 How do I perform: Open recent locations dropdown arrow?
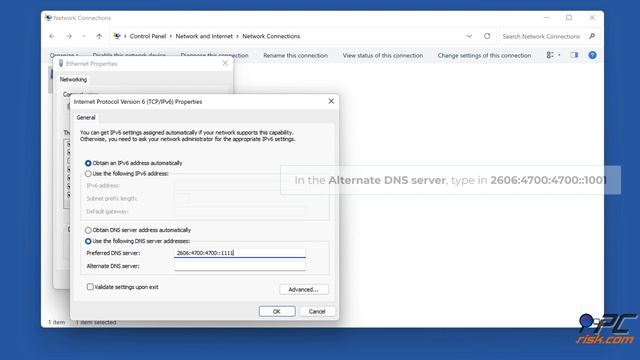click(x=84, y=36)
